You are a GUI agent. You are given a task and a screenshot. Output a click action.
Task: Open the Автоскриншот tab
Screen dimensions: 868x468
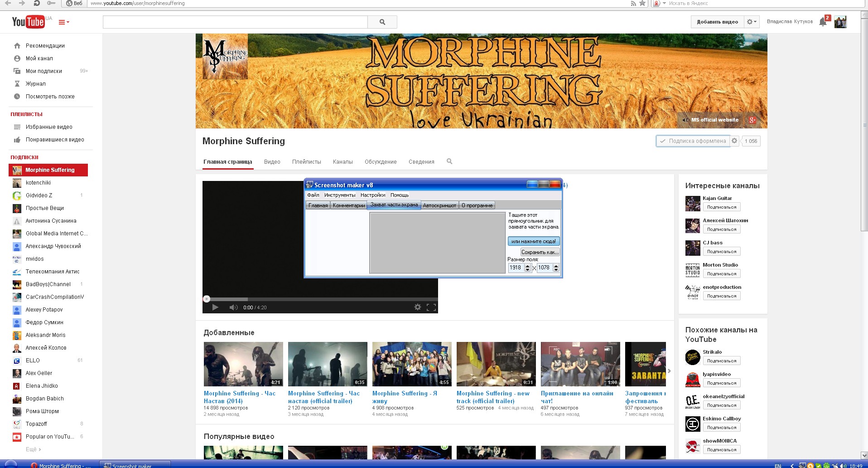(439, 205)
